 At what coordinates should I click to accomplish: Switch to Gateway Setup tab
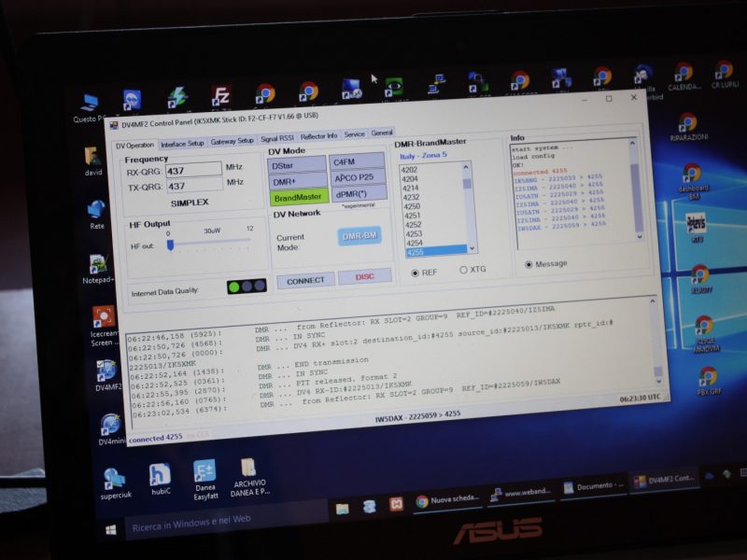tap(232, 141)
